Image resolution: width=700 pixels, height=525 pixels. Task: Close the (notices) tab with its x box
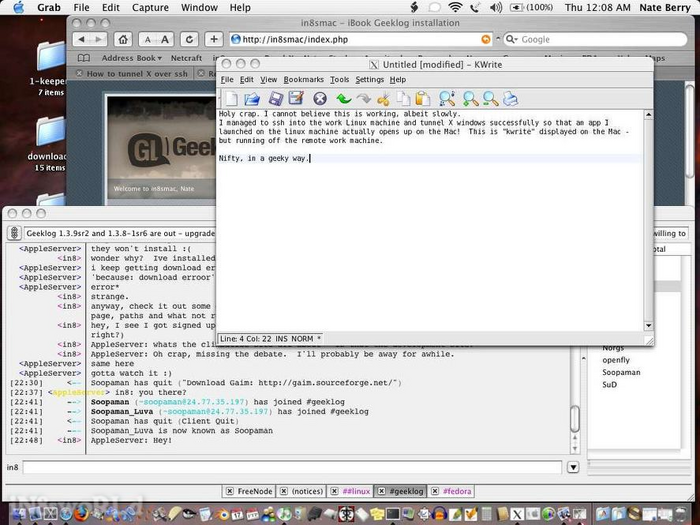(x=283, y=491)
